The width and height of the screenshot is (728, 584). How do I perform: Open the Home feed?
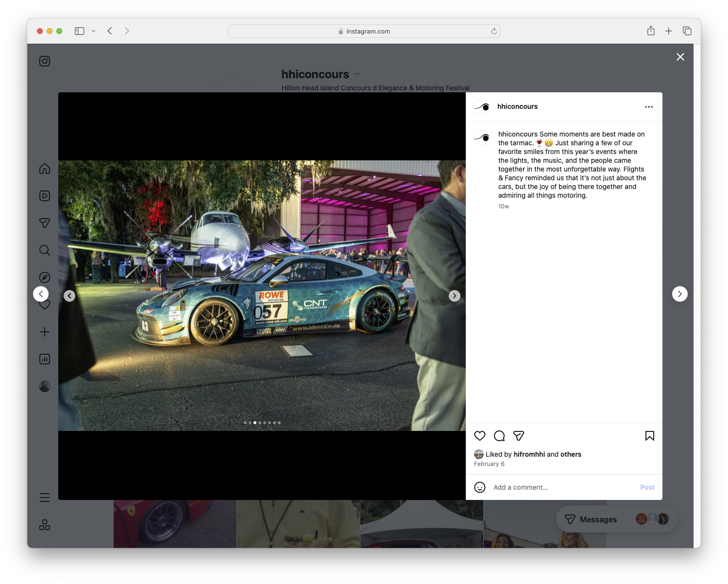point(44,169)
